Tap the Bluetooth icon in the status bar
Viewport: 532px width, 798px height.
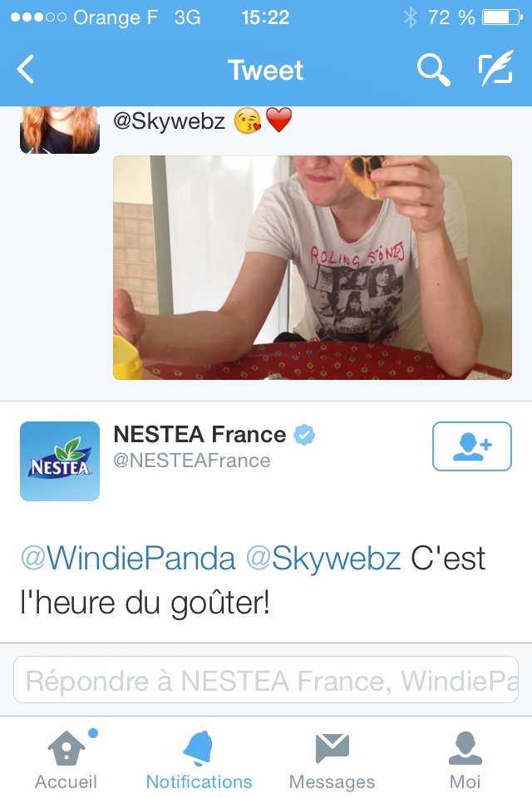coord(410,17)
